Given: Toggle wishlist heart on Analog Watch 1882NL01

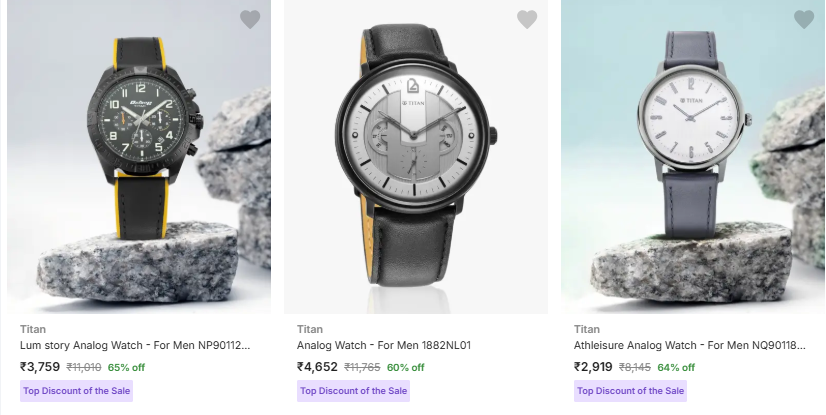Looking at the screenshot, I should [x=527, y=19].
